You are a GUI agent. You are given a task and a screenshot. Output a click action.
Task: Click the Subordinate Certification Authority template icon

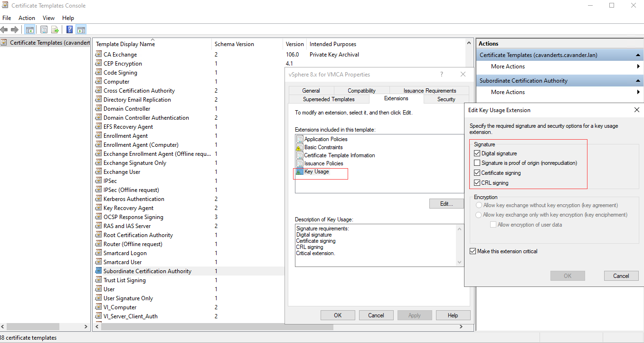point(99,271)
